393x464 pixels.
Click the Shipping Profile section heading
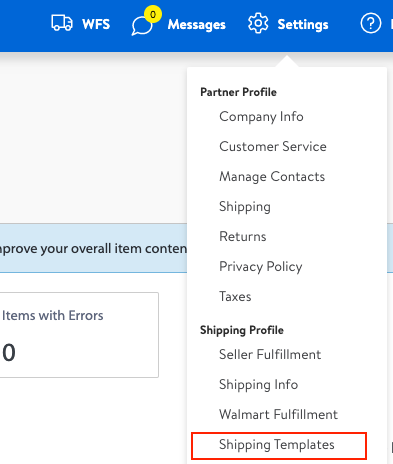coord(242,330)
